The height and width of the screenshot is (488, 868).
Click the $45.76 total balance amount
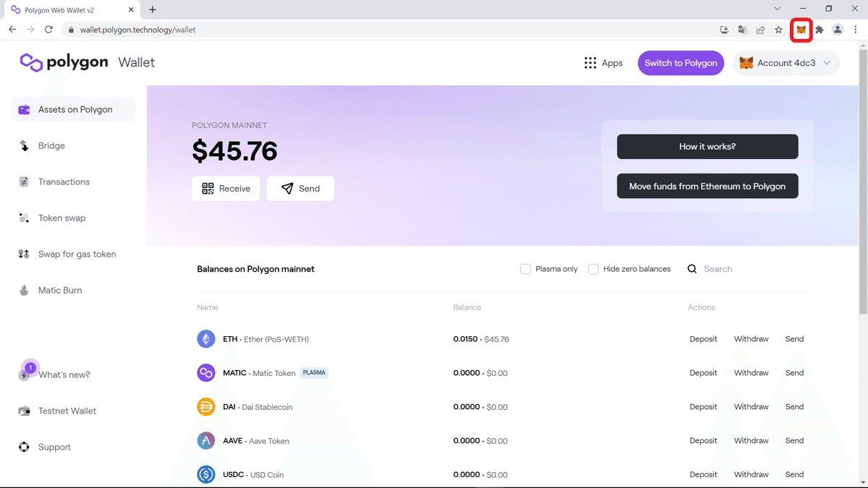click(x=234, y=150)
